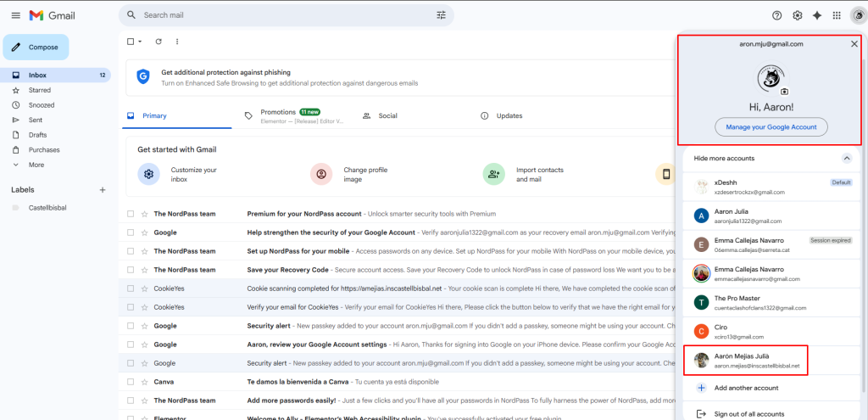Click Manage your Google Account button

[771, 127]
